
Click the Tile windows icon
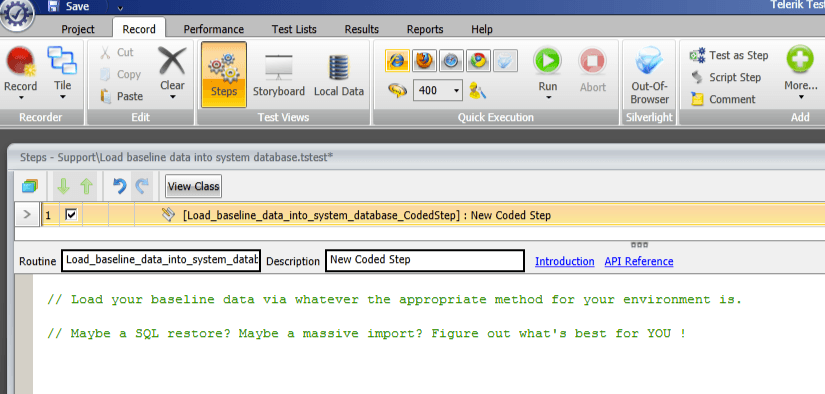tap(62, 60)
